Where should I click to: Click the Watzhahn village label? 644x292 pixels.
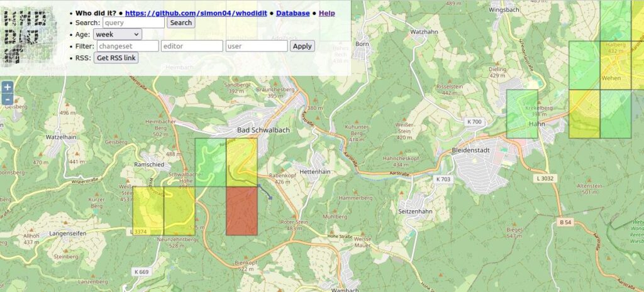click(x=425, y=31)
